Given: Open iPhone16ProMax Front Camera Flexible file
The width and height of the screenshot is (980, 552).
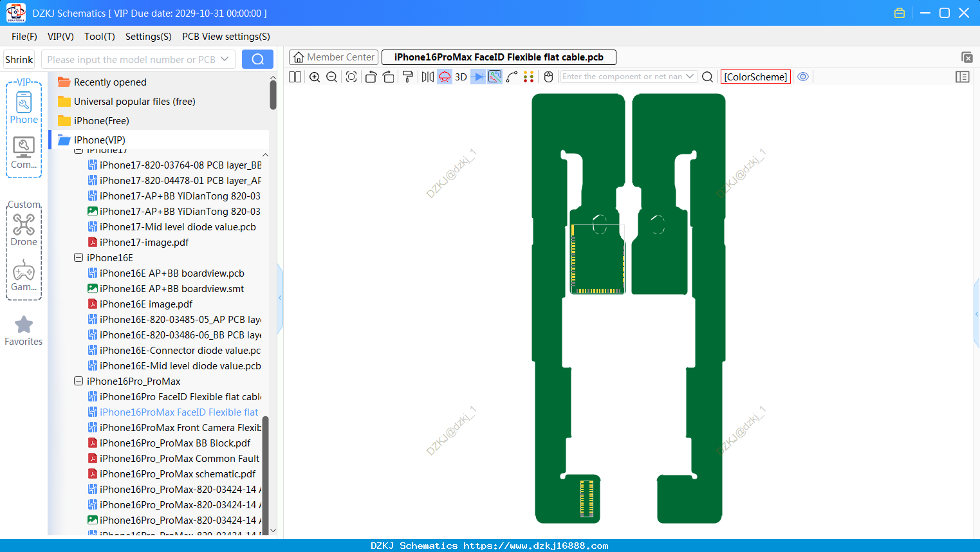Looking at the screenshot, I should pyautogui.click(x=180, y=428).
